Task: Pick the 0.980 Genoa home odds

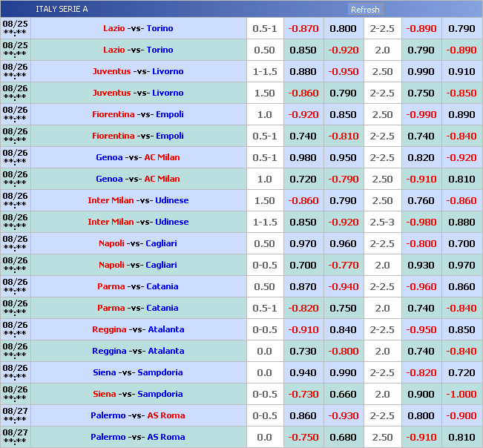Action: [x=303, y=157]
